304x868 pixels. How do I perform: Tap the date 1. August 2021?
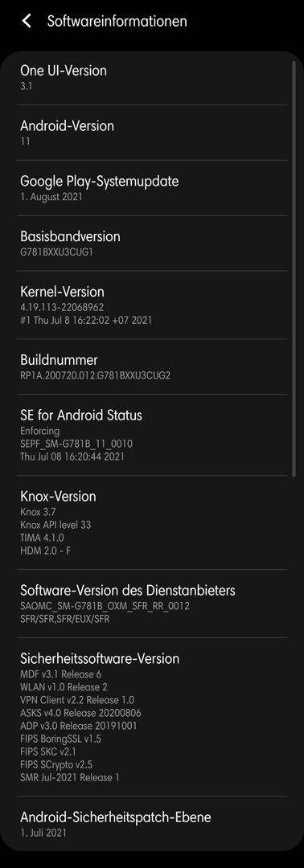(51, 197)
